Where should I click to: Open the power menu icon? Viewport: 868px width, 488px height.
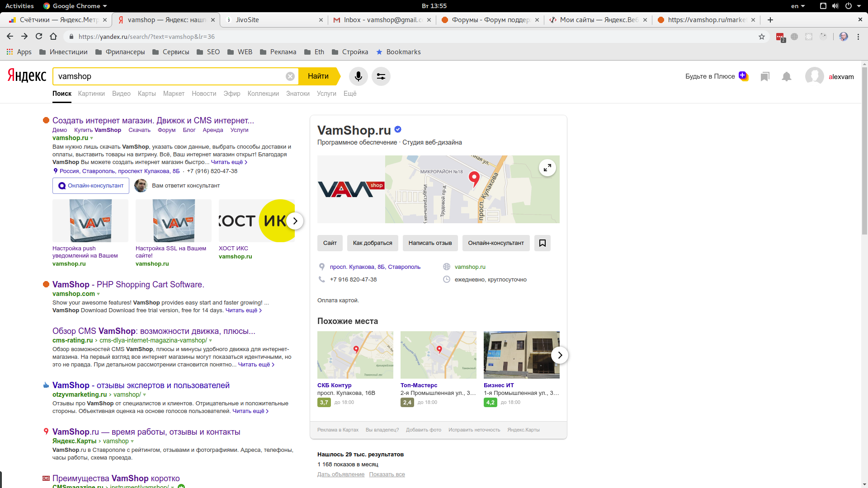click(x=849, y=6)
